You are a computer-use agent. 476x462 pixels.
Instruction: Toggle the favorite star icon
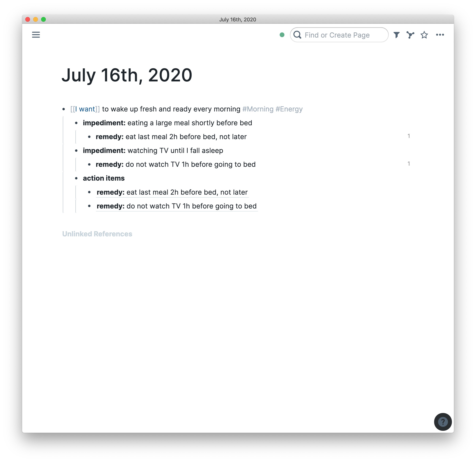pyautogui.click(x=425, y=35)
